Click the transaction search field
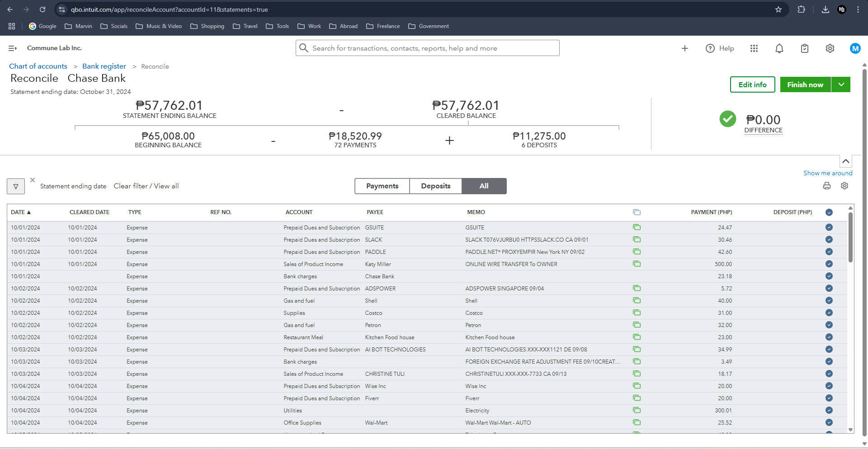 pos(427,48)
